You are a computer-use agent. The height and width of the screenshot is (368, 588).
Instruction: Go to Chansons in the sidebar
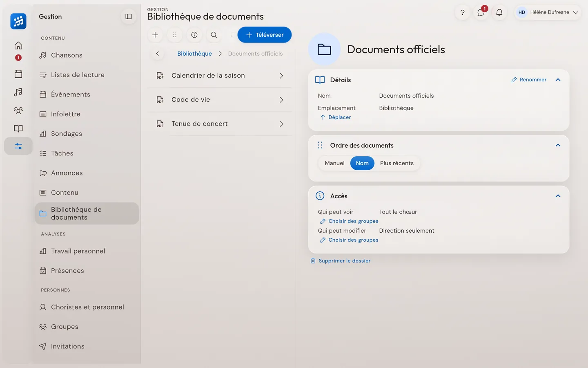click(87, 55)
